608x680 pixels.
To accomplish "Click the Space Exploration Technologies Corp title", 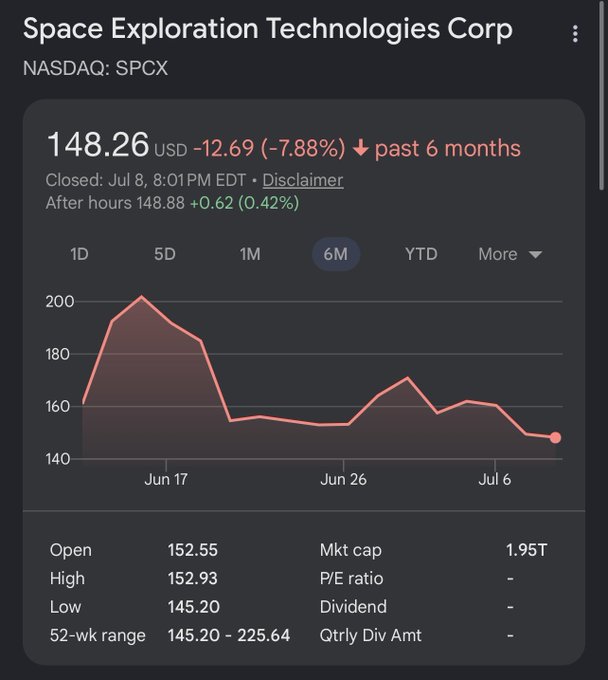I will point(268,29).
